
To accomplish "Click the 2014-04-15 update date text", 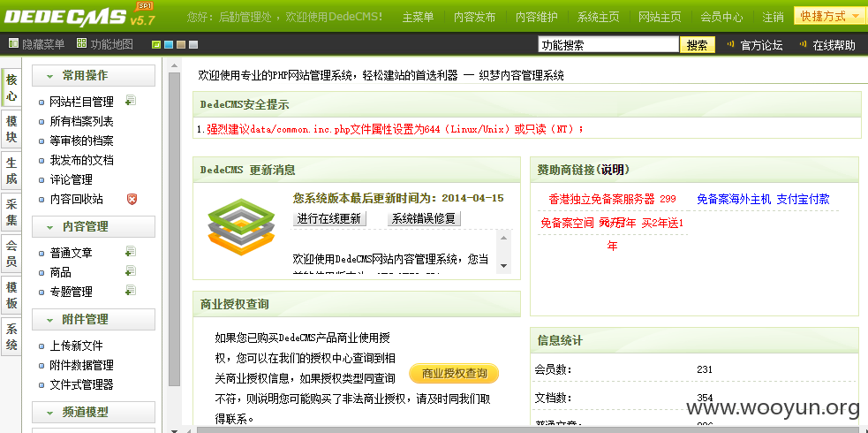I will [472, 198].
